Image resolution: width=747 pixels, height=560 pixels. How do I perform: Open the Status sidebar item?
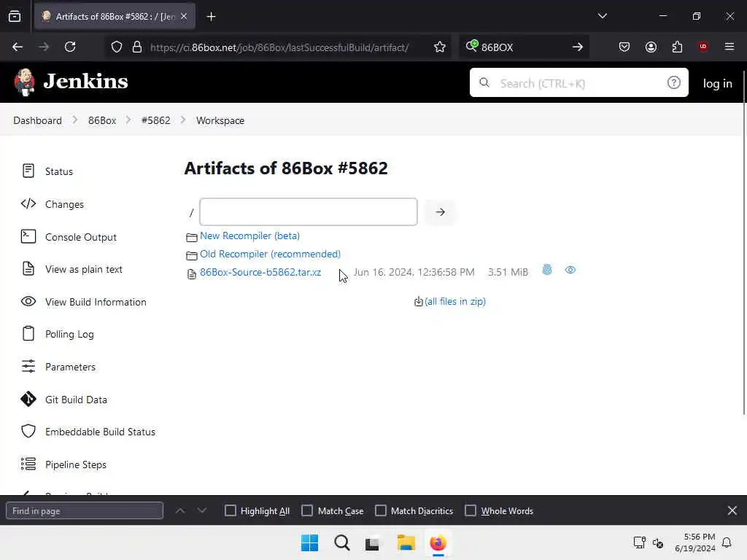(47, 171)
